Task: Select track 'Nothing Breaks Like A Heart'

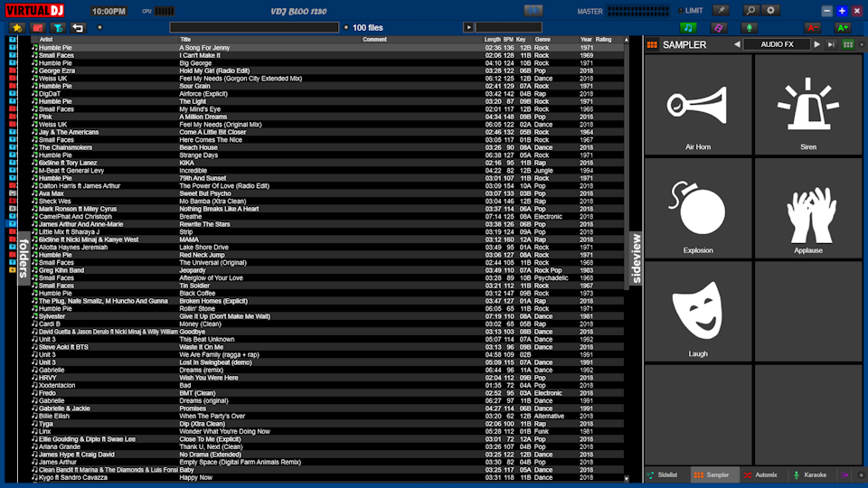Action: 326,209
